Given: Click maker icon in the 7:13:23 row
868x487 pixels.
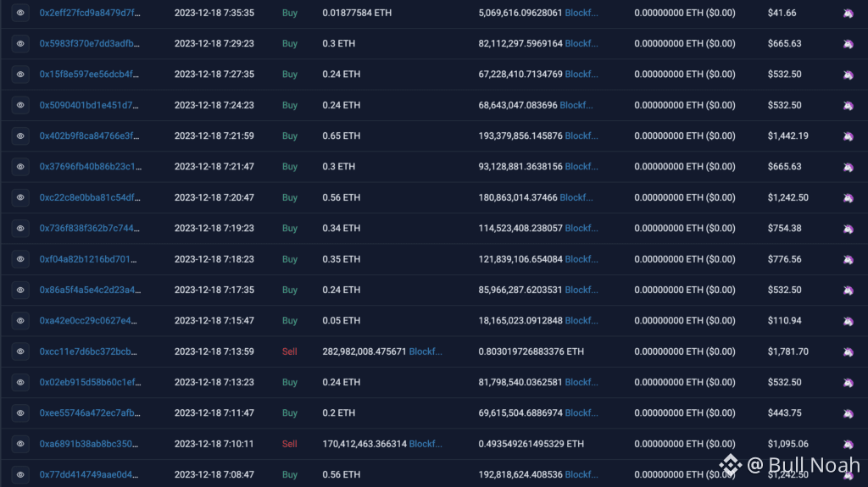Looking at the screenshot, I should point(848,383).
